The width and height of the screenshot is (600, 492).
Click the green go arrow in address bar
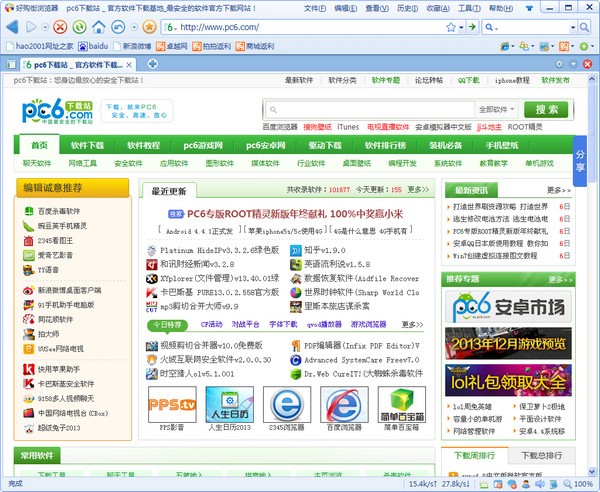coord(472,27)
